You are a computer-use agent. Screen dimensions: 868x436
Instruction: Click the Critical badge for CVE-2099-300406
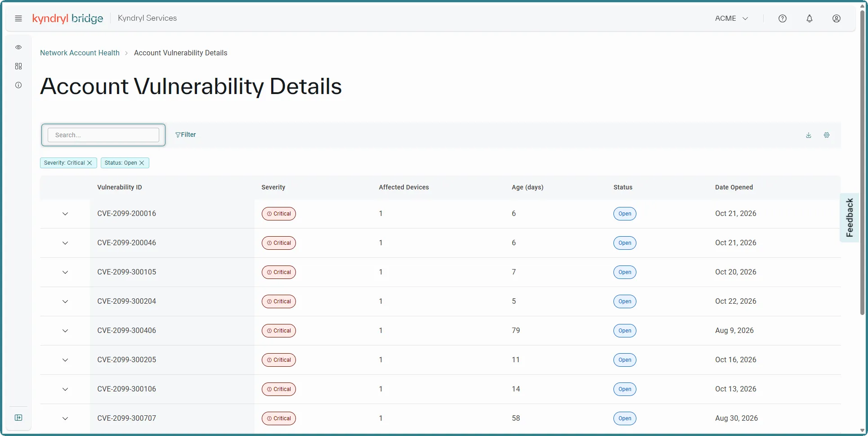[279, 331]
